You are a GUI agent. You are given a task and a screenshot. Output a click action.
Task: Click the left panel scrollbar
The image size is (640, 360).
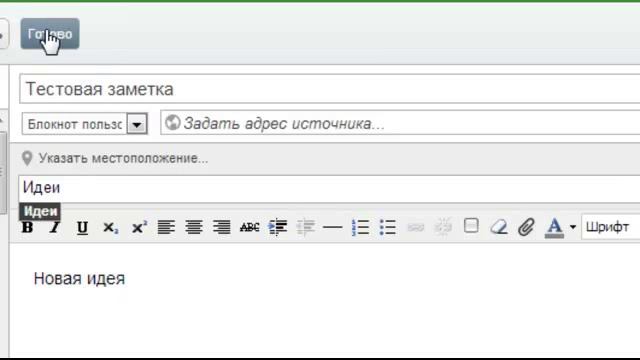tap(3, 173)
